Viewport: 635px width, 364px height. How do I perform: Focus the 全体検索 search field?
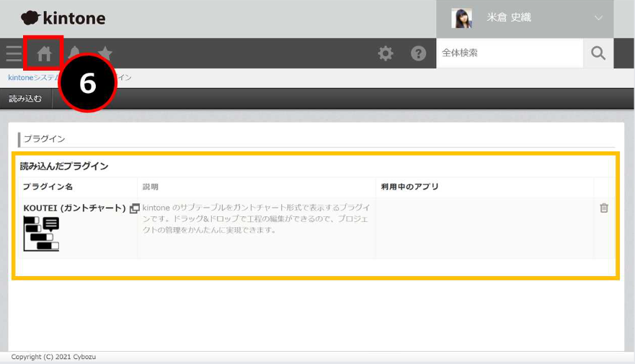tap(509, 53)
